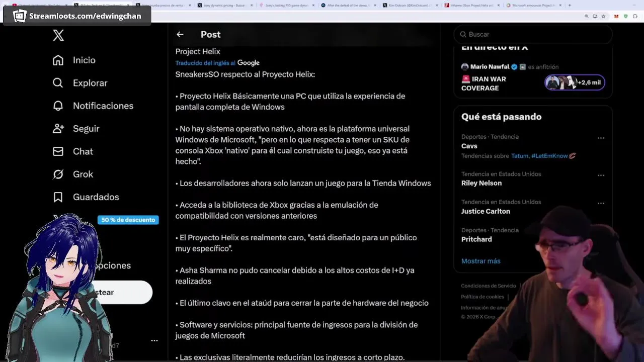Image resolution: width=644 pixels, height=362 pixels.
Task: Open the Pritchard trend
Action: (x=476, y=239)
